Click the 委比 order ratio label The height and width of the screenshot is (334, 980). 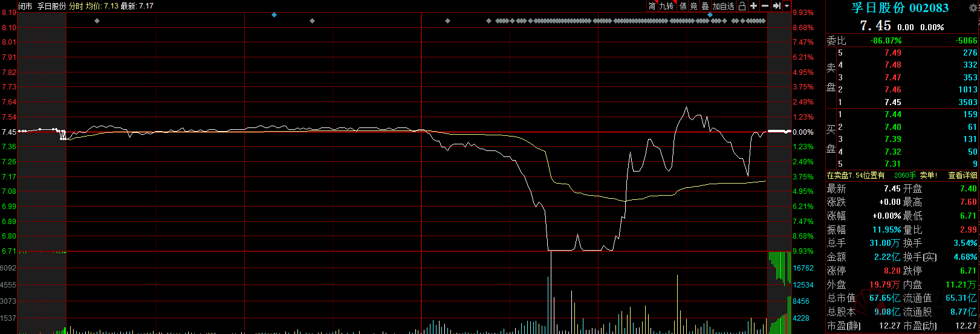click(x=836, y=40)
